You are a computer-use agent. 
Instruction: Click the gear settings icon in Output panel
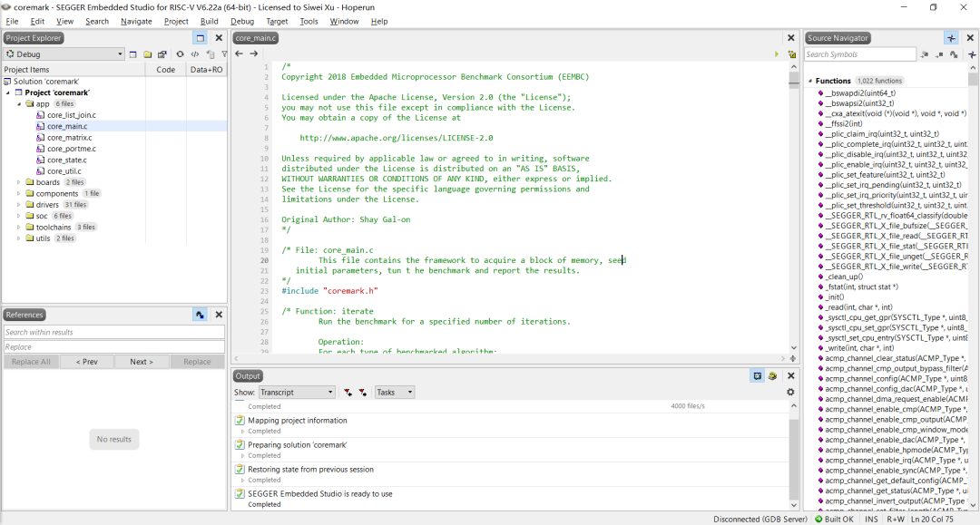click(790, 392)
